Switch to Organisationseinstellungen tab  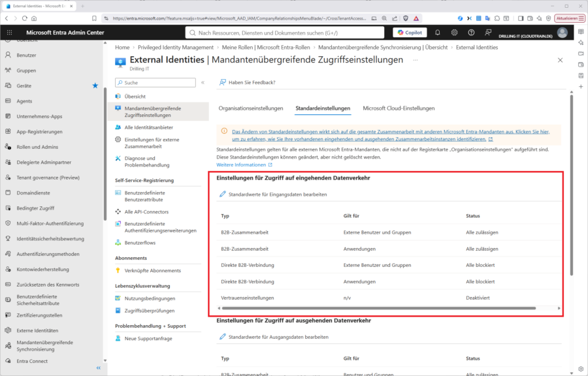[x=250, y=108]
